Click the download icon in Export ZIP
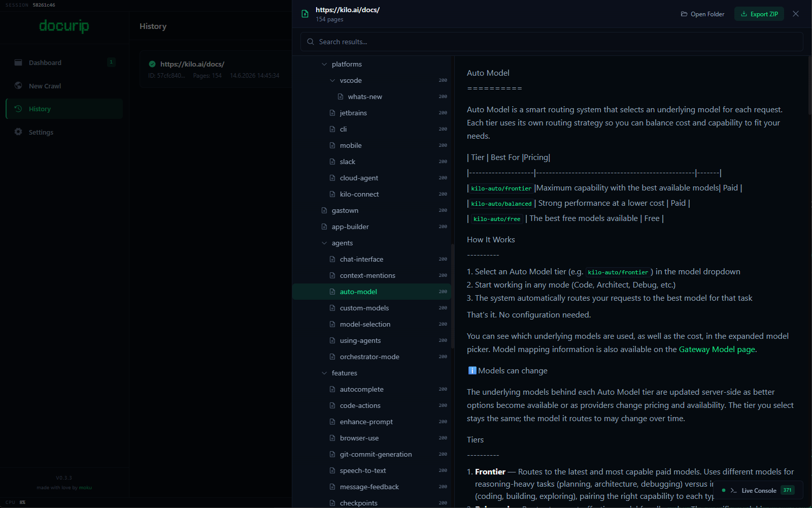 744,14
